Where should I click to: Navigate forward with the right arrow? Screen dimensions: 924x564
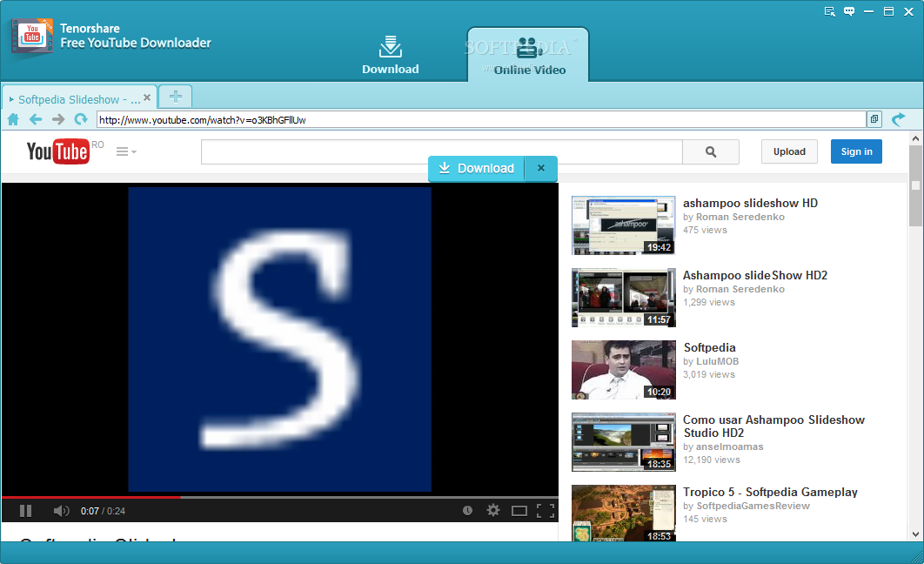(57, 119)
